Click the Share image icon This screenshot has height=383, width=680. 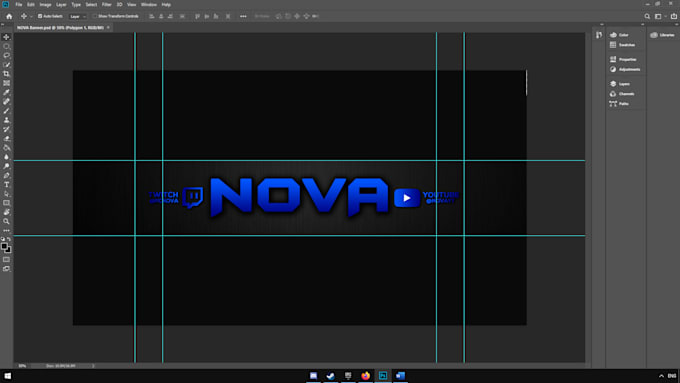[673, 16]
